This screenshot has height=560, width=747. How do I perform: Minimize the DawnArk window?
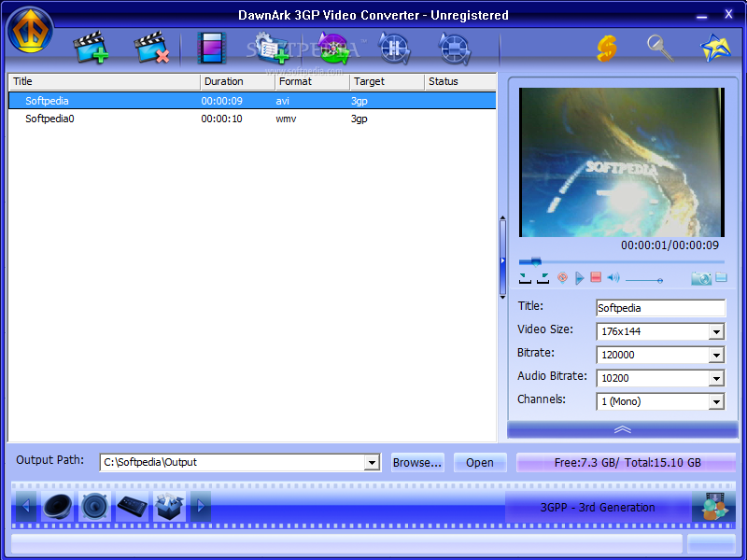(701, 16)
